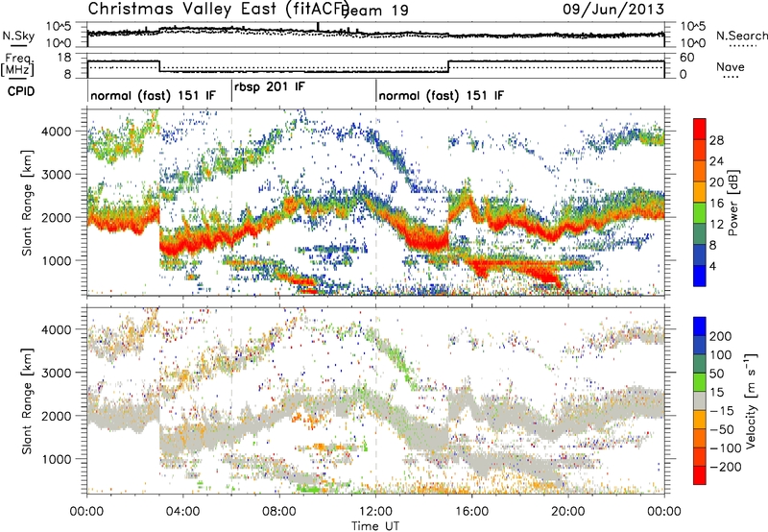Image resolution: width=768 pixels, height=532 pixels.
Task: Click 'Slant Range [km]' label of power panel
Action: tap(27, 203)
